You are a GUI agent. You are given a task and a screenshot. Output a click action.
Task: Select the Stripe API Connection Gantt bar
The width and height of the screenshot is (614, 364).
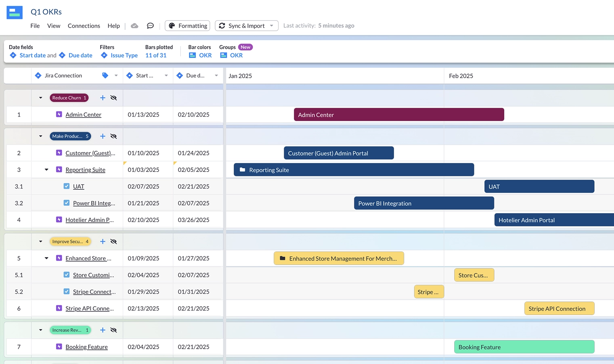tap(559, 308)
